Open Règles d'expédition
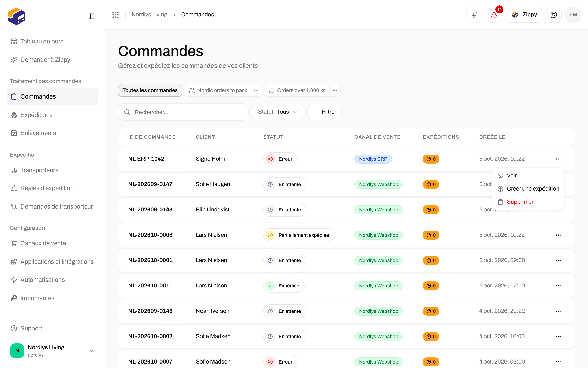 pos(52,188)
